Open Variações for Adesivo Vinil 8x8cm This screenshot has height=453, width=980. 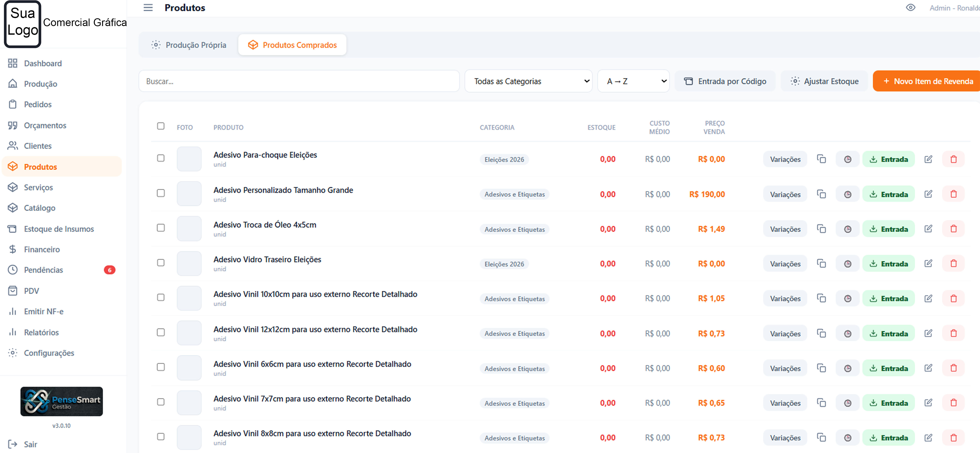785,438
